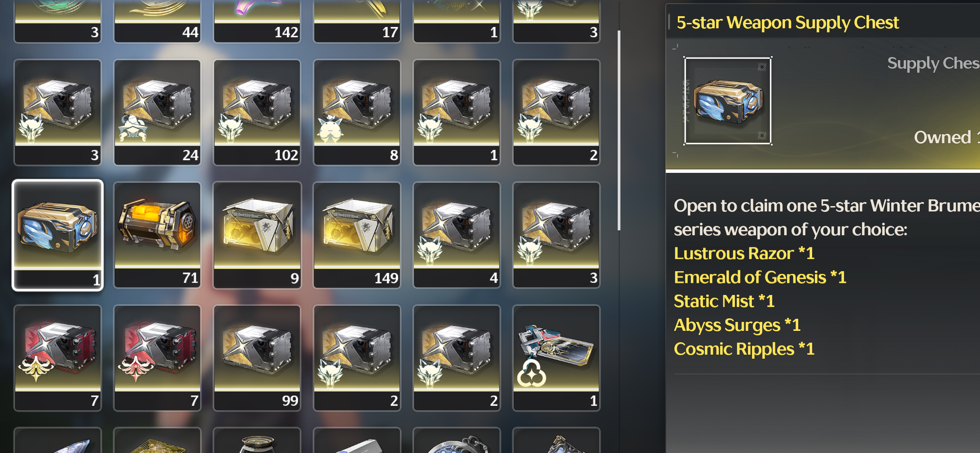Click the silver chest with count 8
This screenshot has width=980, height=453.
(356, 112)
